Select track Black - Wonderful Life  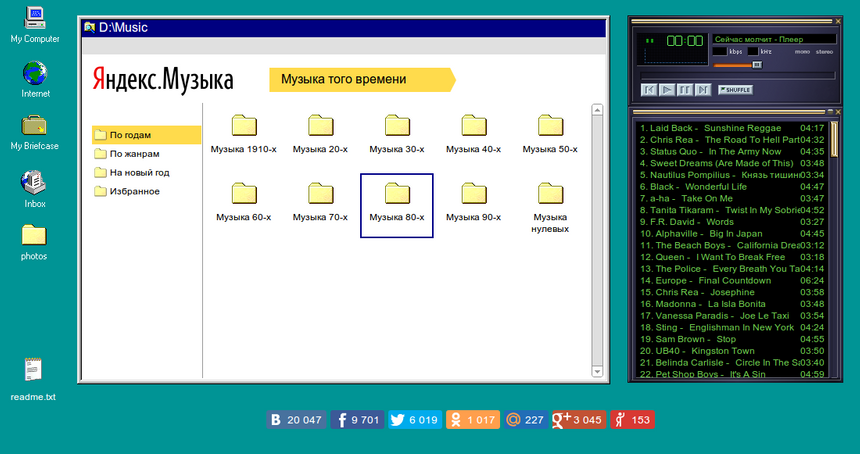732,186
